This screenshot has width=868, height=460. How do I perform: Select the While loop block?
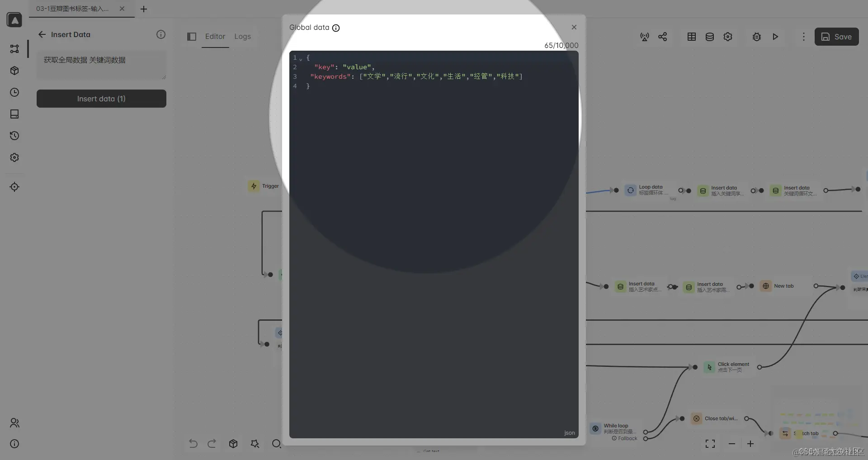click(615, 428)
